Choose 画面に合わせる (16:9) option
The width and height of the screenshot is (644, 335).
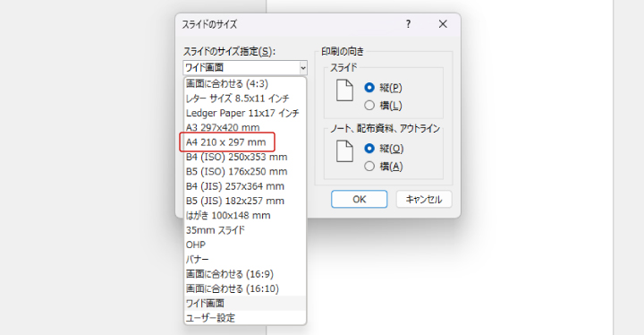pyautogui.click(x=245, y=274)
